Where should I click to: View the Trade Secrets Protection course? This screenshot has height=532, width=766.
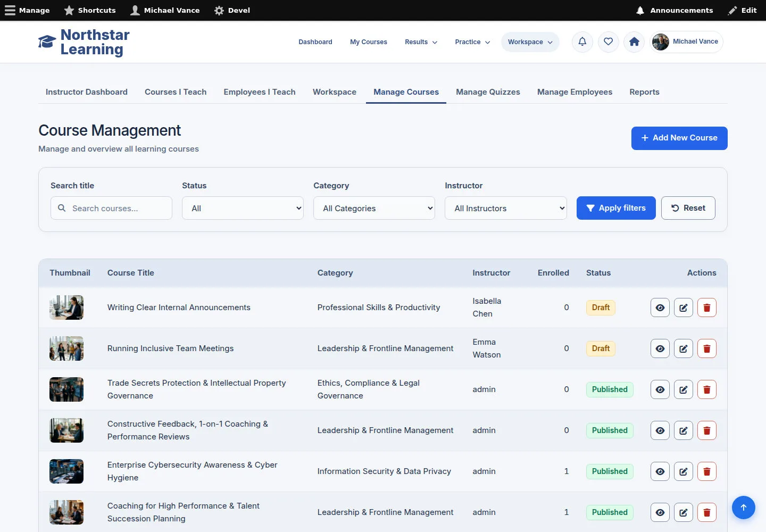[x=660, y=389]
